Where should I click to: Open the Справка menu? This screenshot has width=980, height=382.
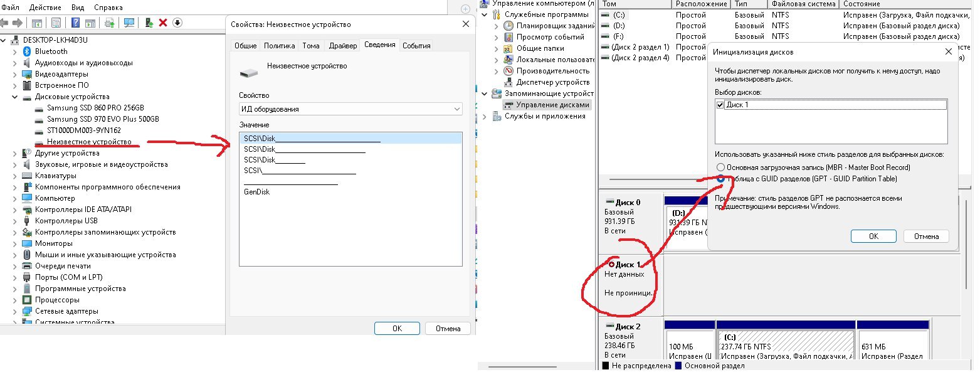pyautogui.click(x=108, y=8)
